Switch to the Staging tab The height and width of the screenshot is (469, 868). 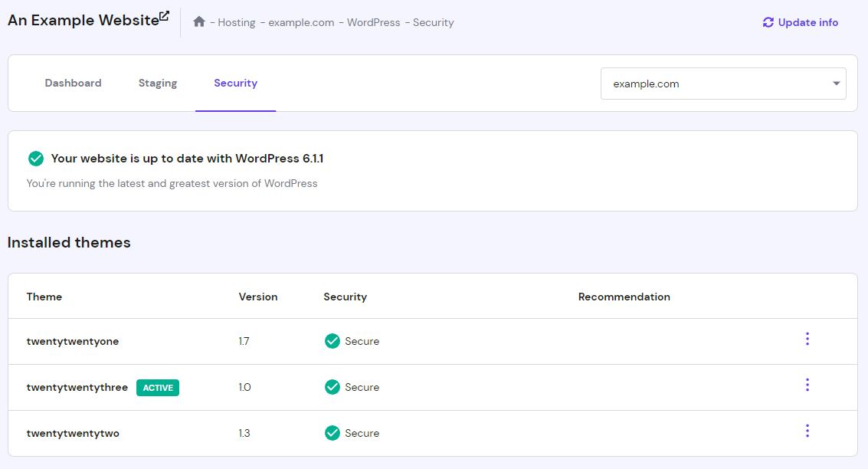click(157, 82)
